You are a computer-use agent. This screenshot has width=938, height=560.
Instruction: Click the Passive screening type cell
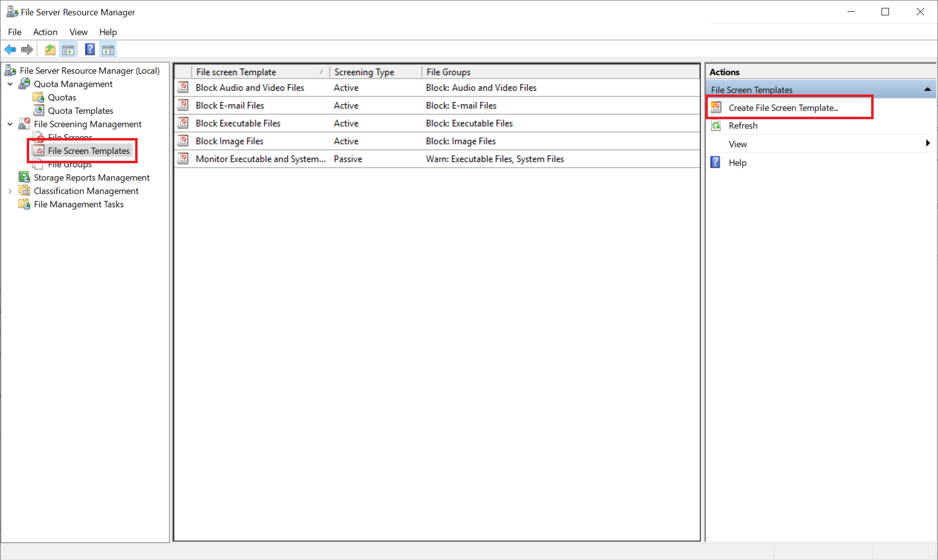(348, 159)
